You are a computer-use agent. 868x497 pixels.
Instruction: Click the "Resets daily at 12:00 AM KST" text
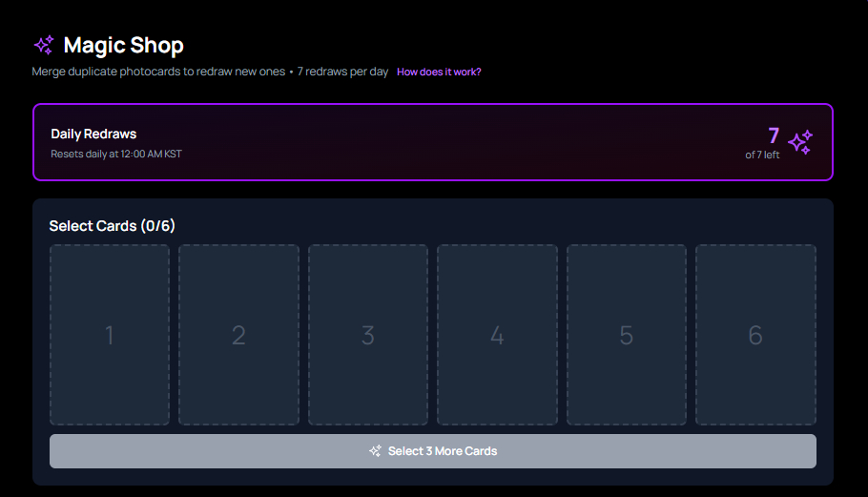pos(115,154)
